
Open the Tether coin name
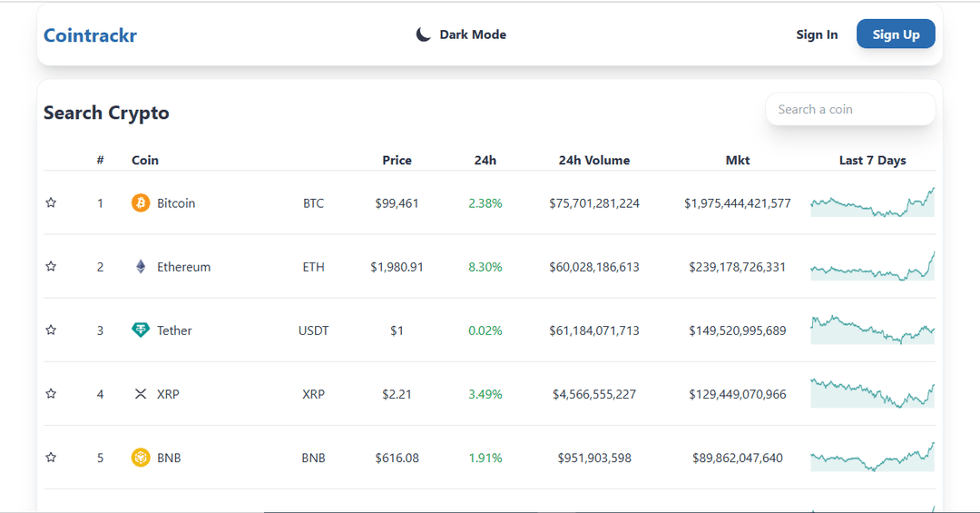click(174, 330)
